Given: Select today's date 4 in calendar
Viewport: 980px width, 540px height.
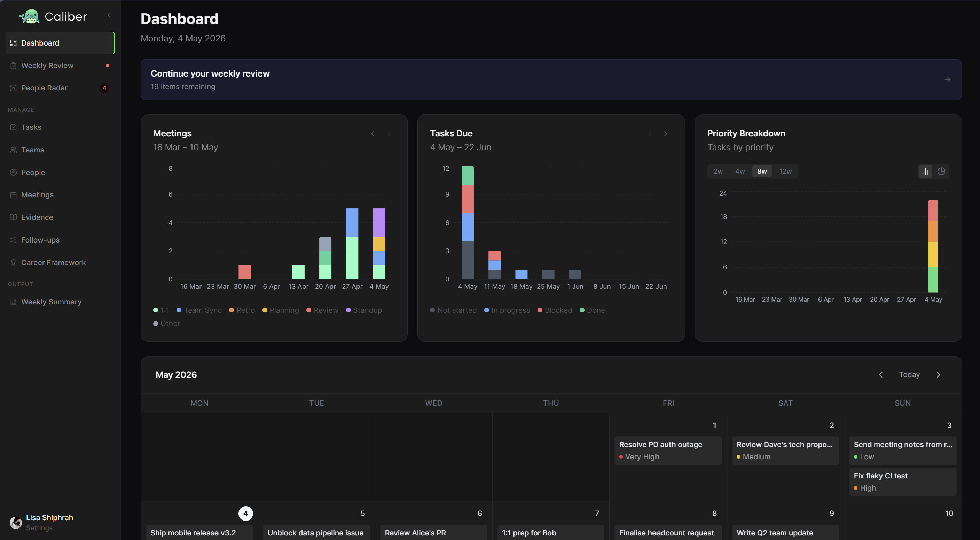Looking at the screenshot, I should click(245, 513).
